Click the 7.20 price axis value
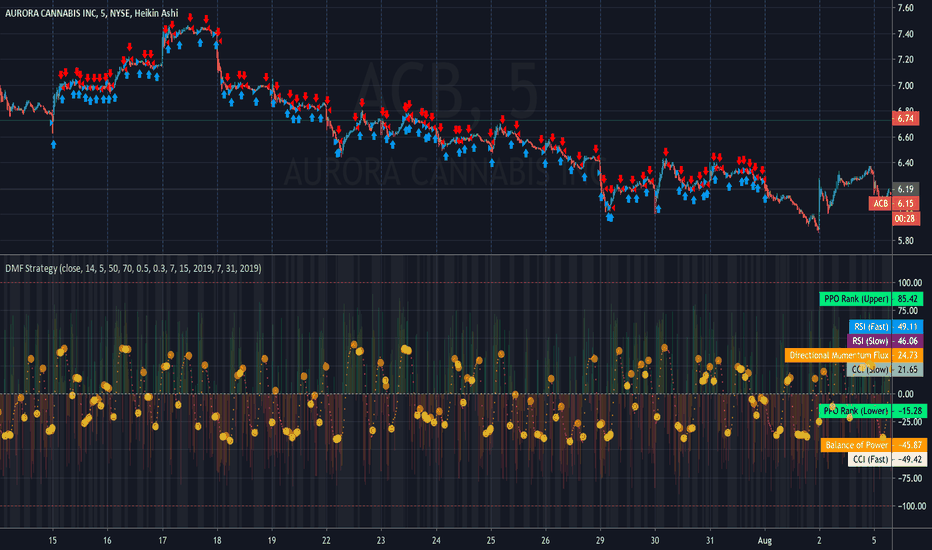 click(x=905, y=59)
